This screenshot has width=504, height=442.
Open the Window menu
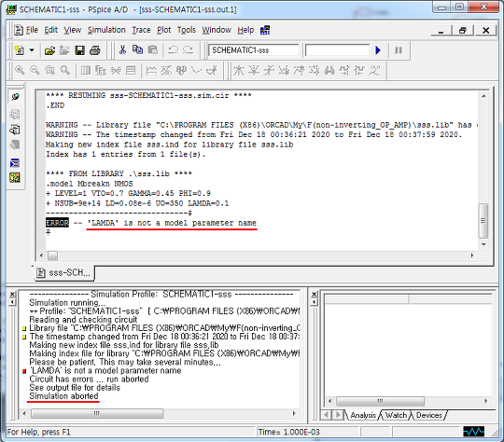tap(217, 30)
